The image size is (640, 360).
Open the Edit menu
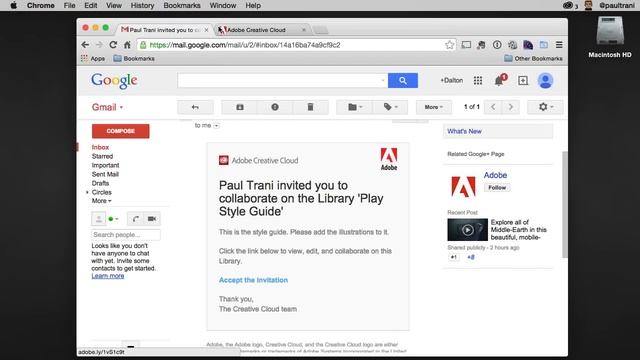[91, 5]
